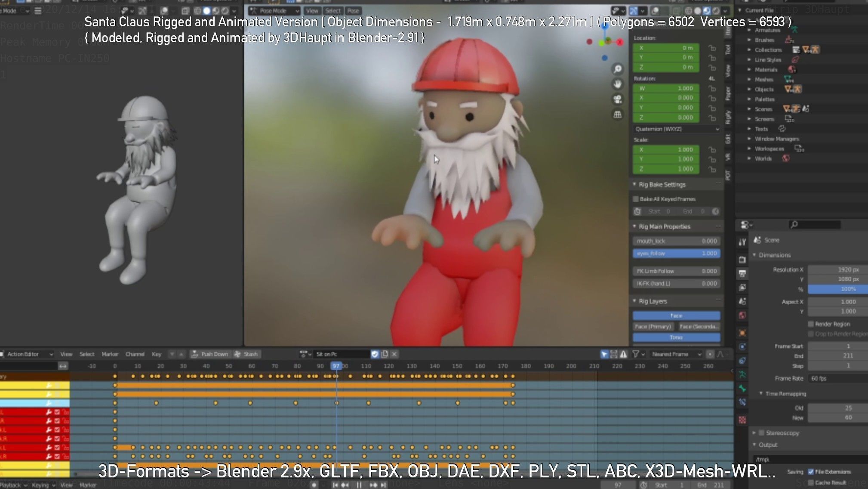This screenshot has width=868, height=489.
Task: Open the Key menu in Action Editor
Action: (x=156, y=354)
